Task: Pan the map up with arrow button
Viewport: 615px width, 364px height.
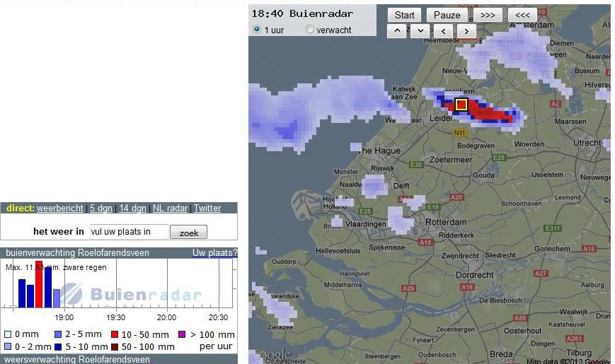Action: (397, 31)
